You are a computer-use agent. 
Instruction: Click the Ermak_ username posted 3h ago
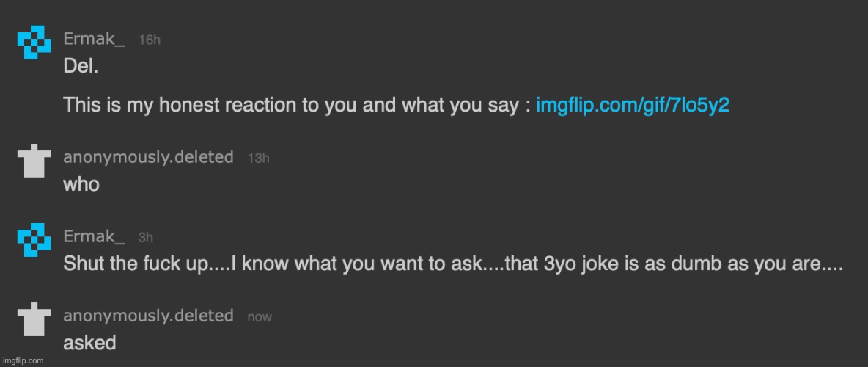coord(94,236)
